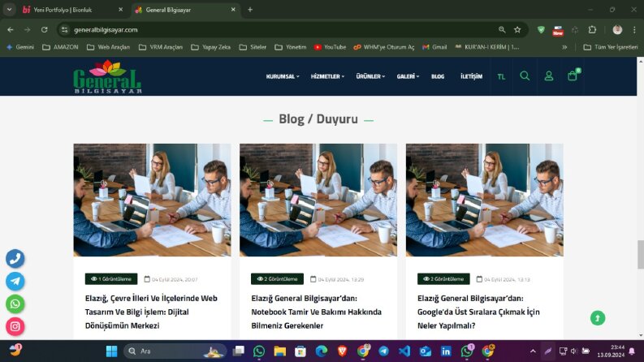Expand the GALERİ dropdown menu

408,76
